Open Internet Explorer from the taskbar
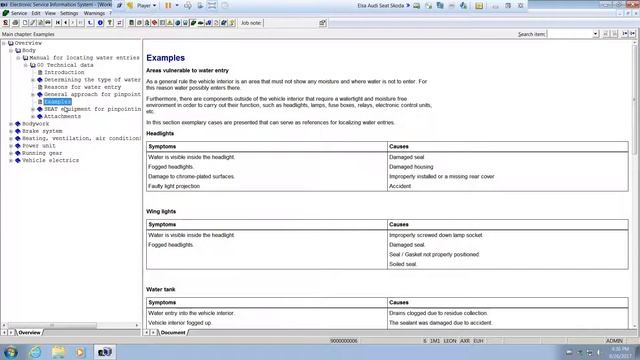This screenshot has height=360, width=640. (35, 352)
